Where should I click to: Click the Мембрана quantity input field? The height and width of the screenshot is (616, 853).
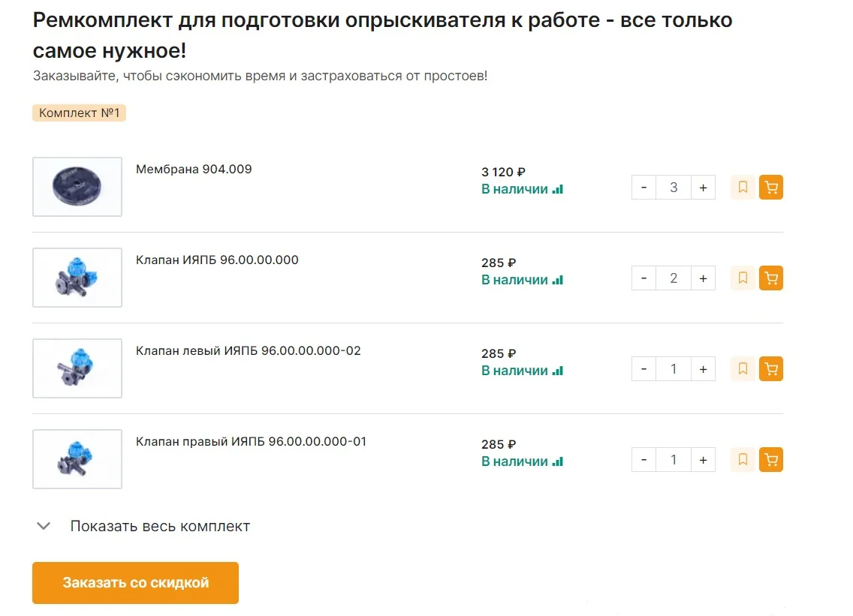(x=674, y=188)
